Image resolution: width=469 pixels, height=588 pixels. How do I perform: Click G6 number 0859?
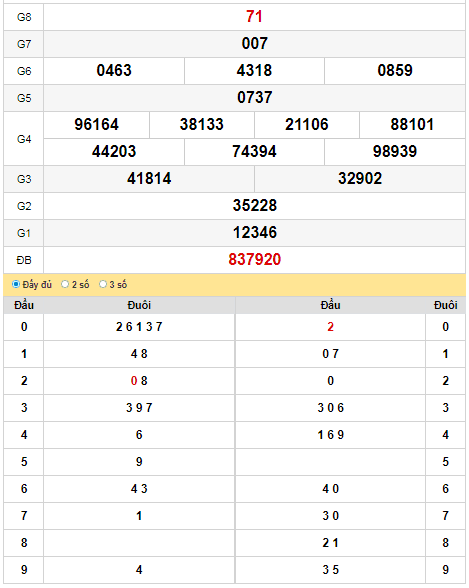pos(395,70)
